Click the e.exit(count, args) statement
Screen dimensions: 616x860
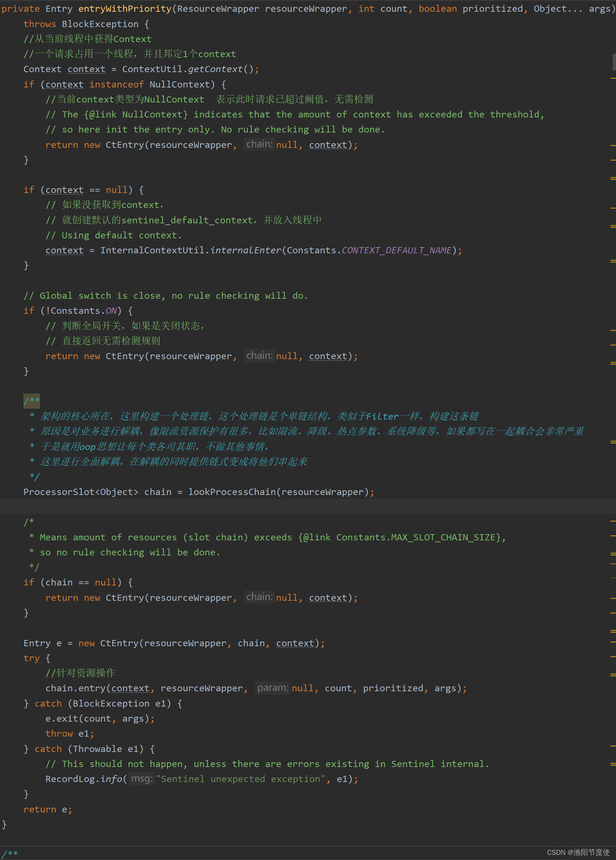(100, 719)
